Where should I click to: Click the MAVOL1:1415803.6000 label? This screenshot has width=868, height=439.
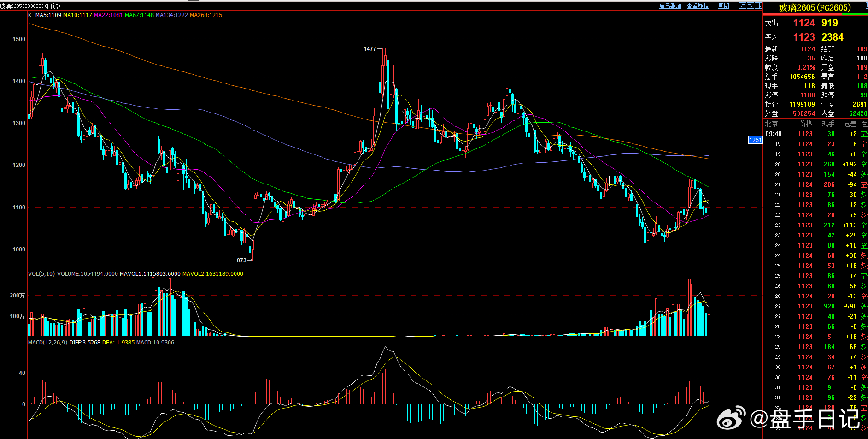click(150, 274)
